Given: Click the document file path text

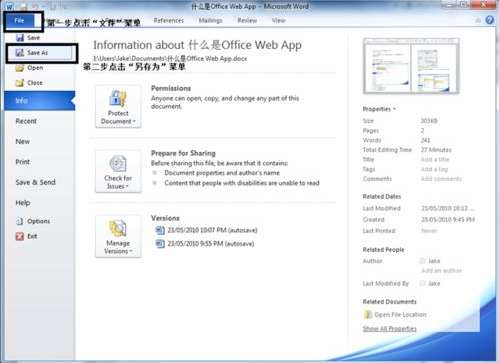Looking at the screenshot, I should [170, 59].
